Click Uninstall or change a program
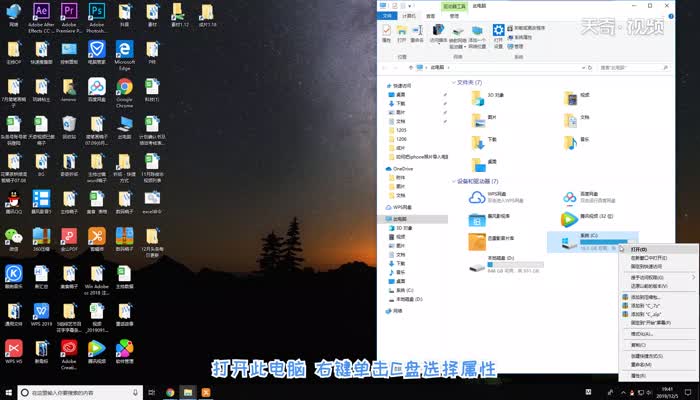The height and width of the screenshot is (400, 700). (526, 28)
